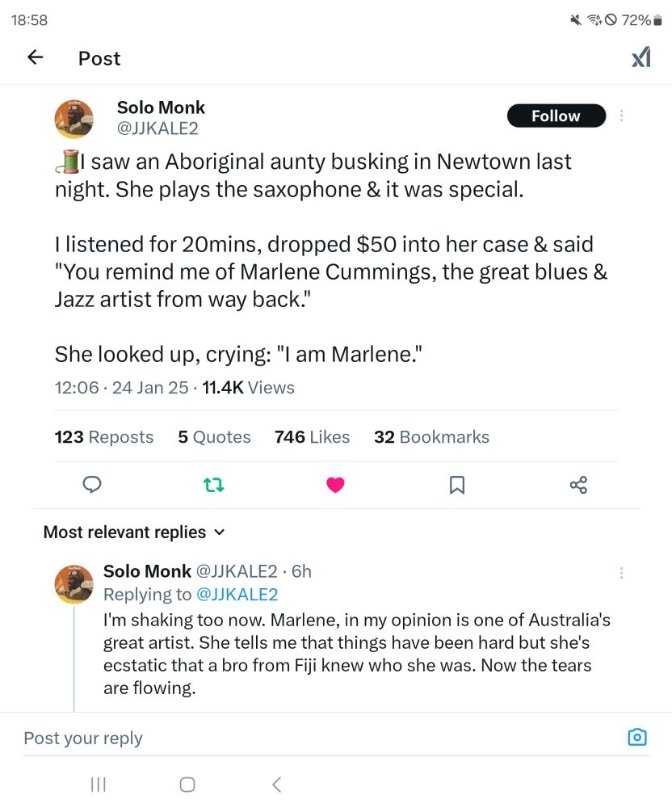View the 123 Reposts list

103,436
